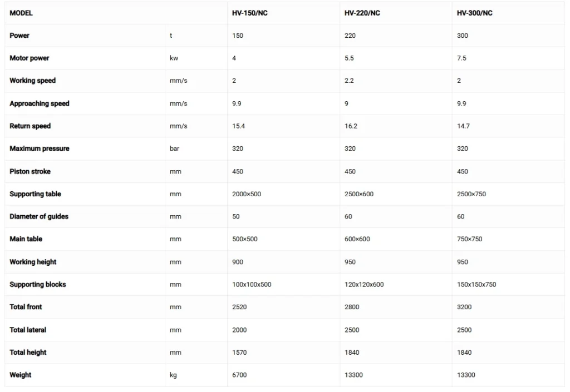Image resolution: width=570 pixels, height=392 pixels.
Task: Click the Working speed row label
Action: point(32,81)
